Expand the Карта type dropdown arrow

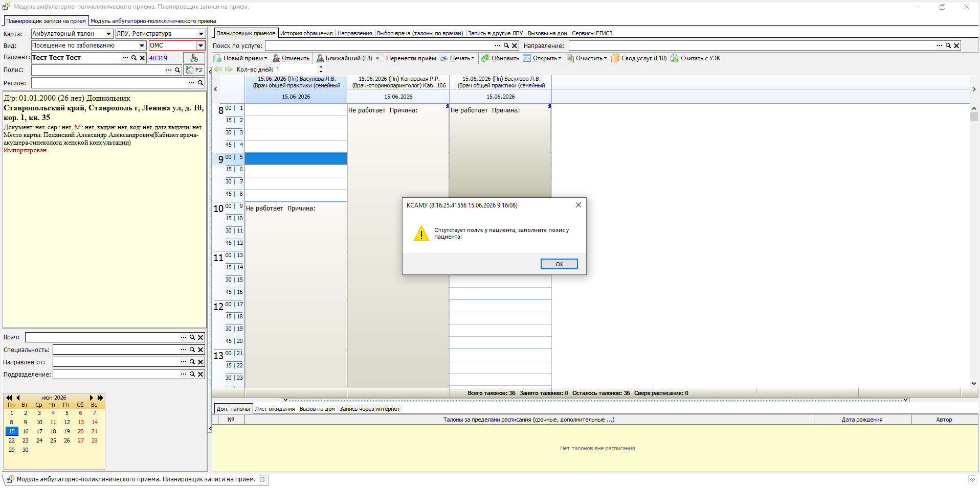108,34
